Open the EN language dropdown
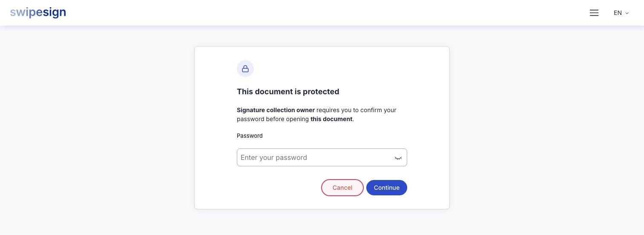 (x=621, y=13)
